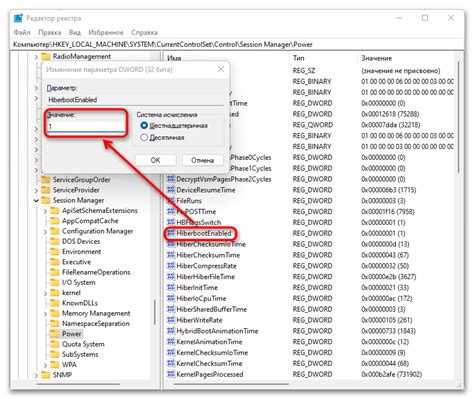Image resolution: width=474 pixels, height=399 pixels.
Task: Click the icon beside HiberHiberFileTime
Action: [x=171, y=277]
